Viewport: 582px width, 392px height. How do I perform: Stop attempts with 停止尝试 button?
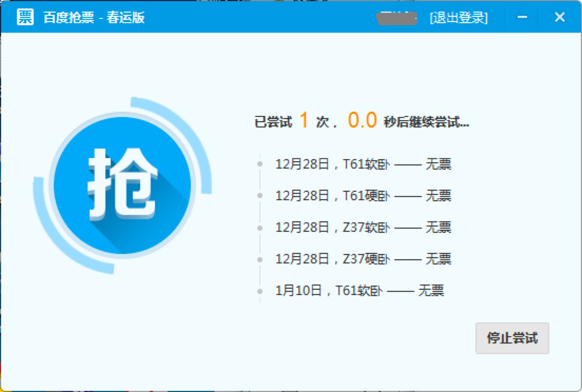pos(512,338)
